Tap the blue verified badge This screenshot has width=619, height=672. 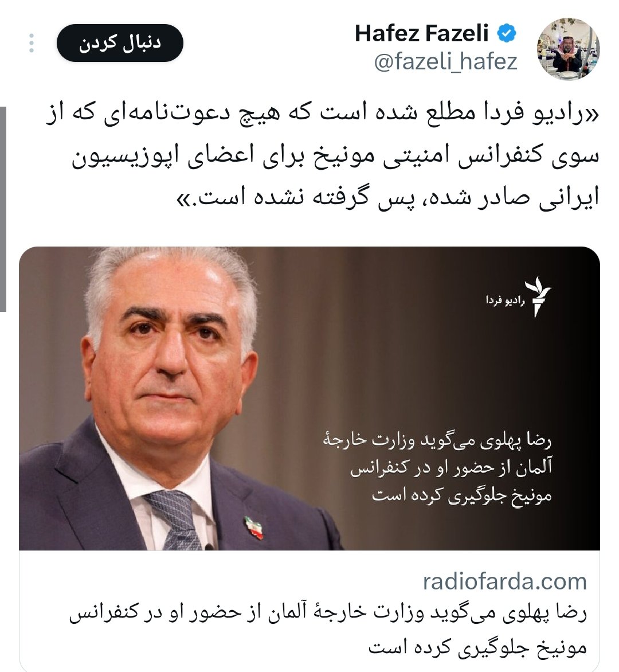click(x=506, y=33)
